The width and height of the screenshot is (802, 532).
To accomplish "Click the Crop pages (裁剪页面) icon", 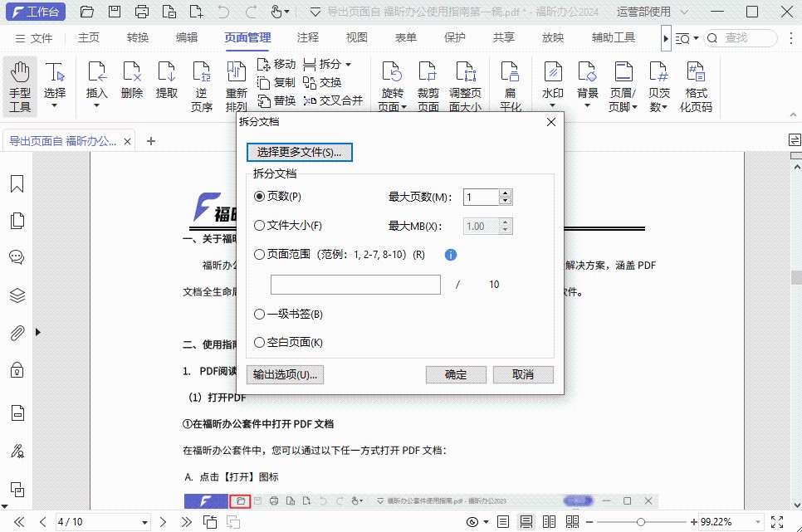I will (428, 86).
